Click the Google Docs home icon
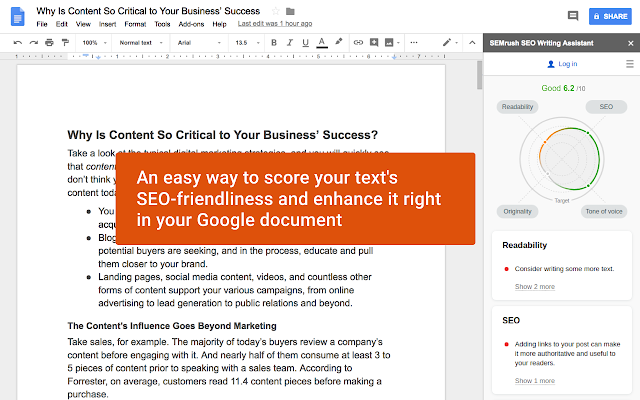Image resolution: width=640 pixels, height=400 pixels. pyautogui.click(x=18, y=17)
